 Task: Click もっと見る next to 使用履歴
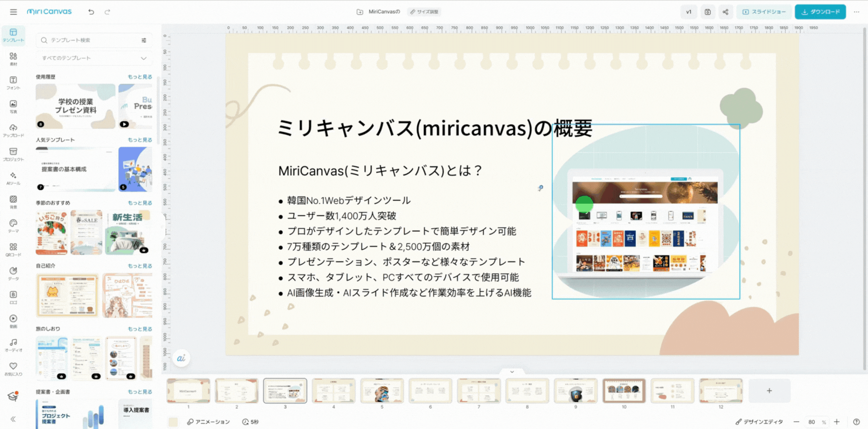pos(140,77)
